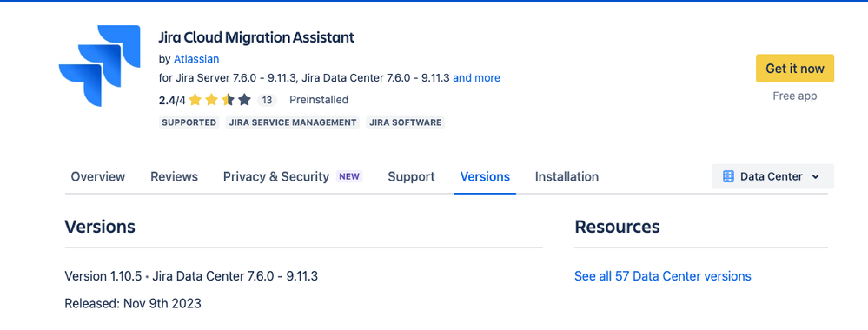The height and width of the screenshot is (330, 868).
Task: Click the chevron arrow on Data Center selector
Action: point(815,177)
